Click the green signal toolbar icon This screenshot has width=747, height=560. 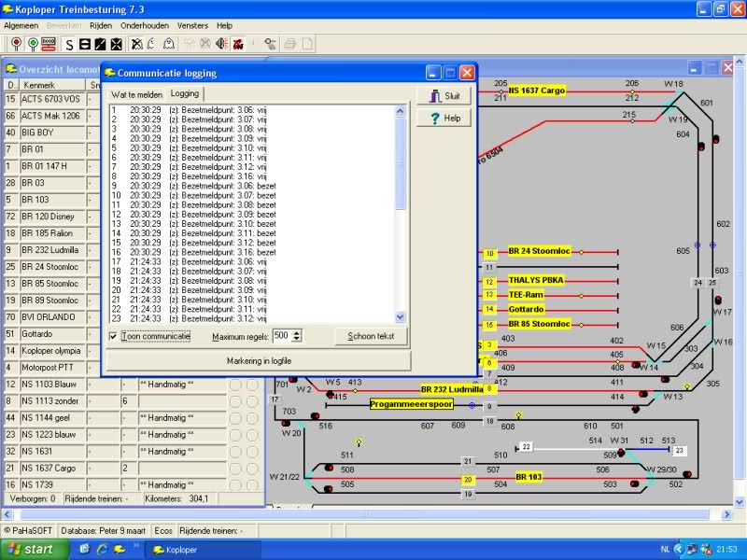33,44
